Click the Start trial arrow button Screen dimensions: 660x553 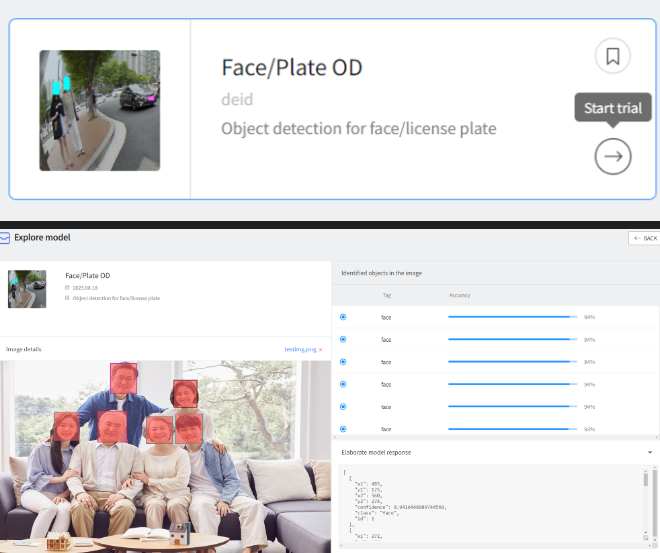(613, 156)
